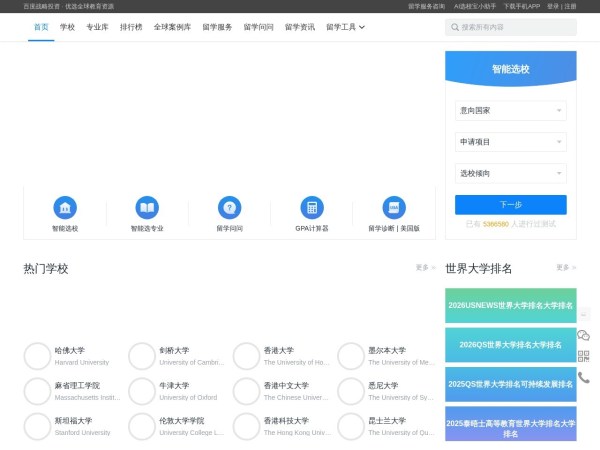
Task: Open the 申请项目 dropdown
Action: (510, 142)
